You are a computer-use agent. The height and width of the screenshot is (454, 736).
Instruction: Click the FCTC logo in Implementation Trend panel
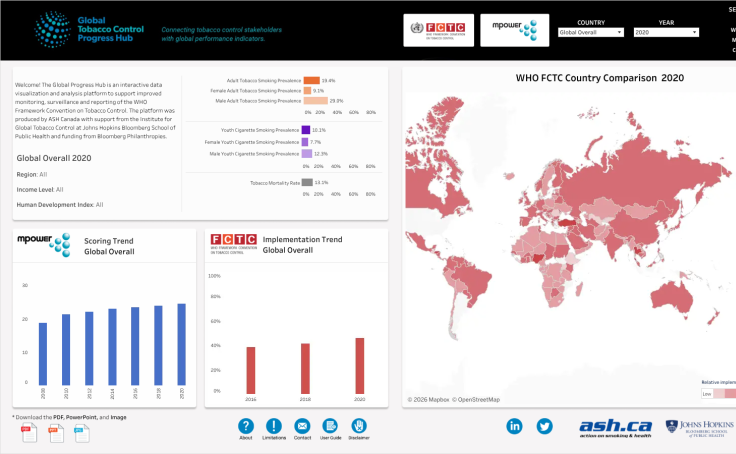coord(233,244)
